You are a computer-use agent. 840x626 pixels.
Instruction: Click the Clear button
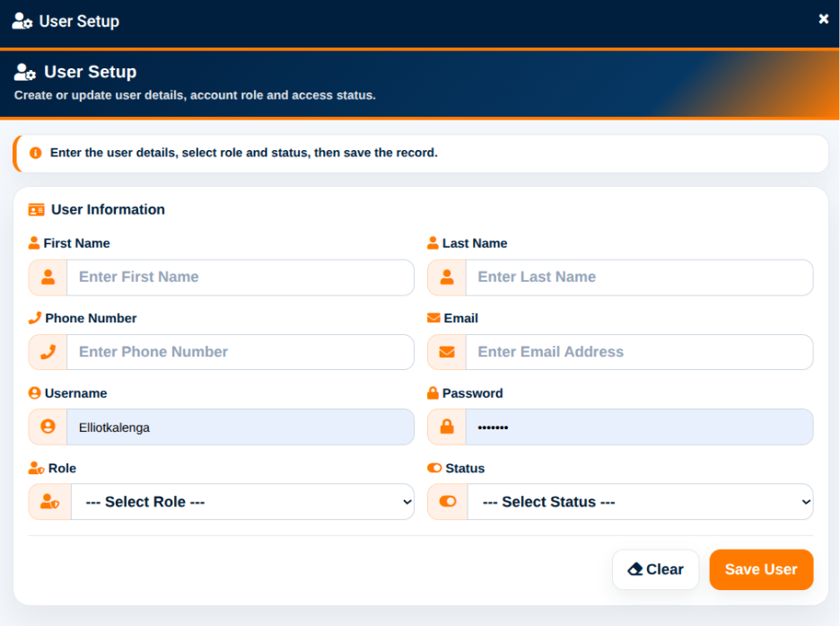click(656, 569)
